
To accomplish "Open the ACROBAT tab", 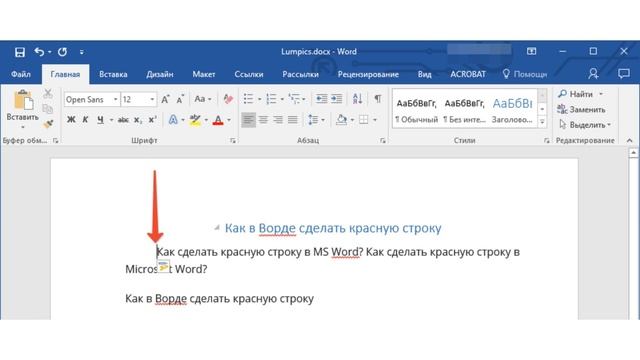I will 468,74.
